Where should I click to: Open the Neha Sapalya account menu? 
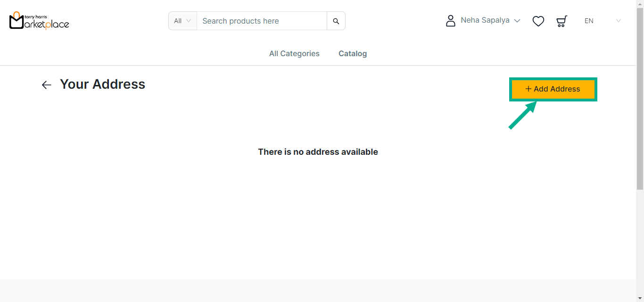pyautogui.click(x=485, y=20)
